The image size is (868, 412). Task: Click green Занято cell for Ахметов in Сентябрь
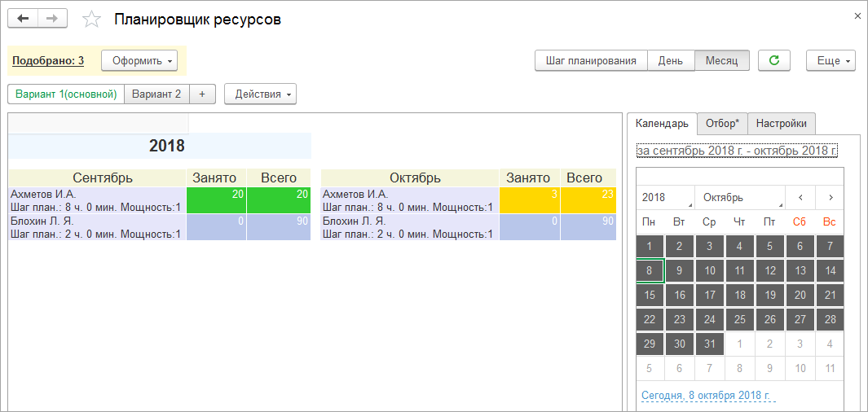[217, 200]
